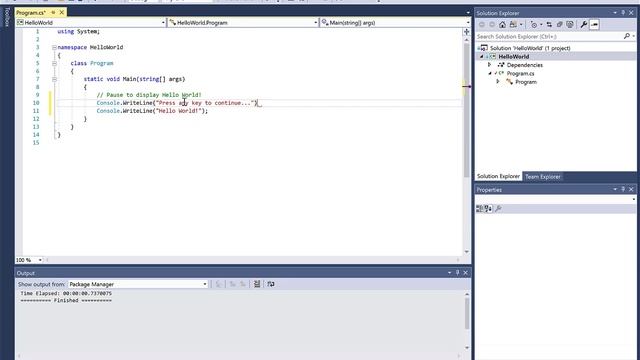Viewport: 640px width, 360px height.
Task: Open Properties via the wrench icon
Action: [x=584, y=25]
